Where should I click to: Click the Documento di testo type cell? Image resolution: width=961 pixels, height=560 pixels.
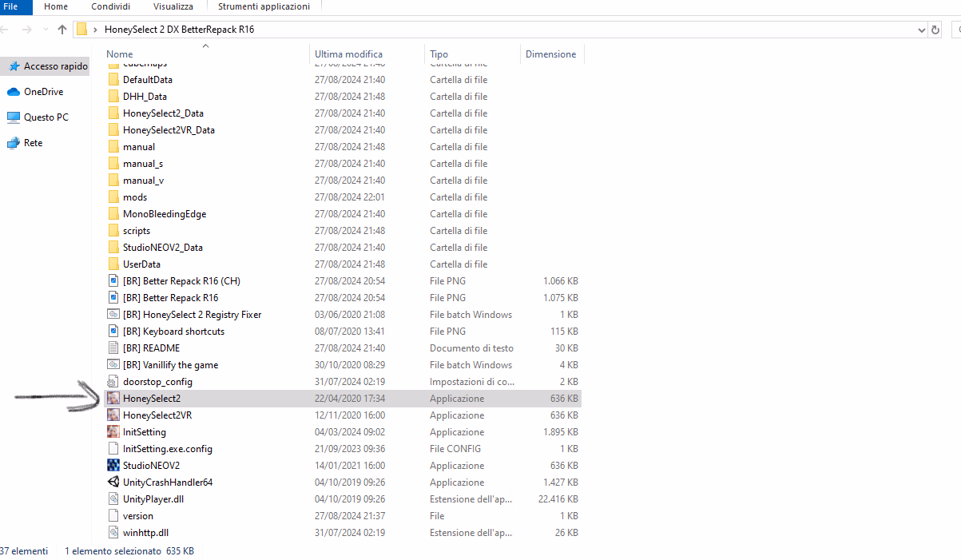pyautogui.click(x=471, y=348)
